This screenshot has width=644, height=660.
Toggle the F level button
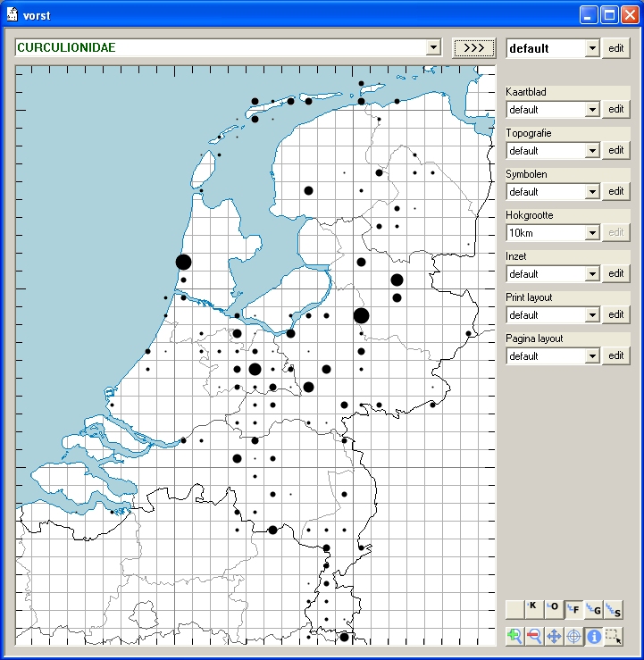point(573,610)
